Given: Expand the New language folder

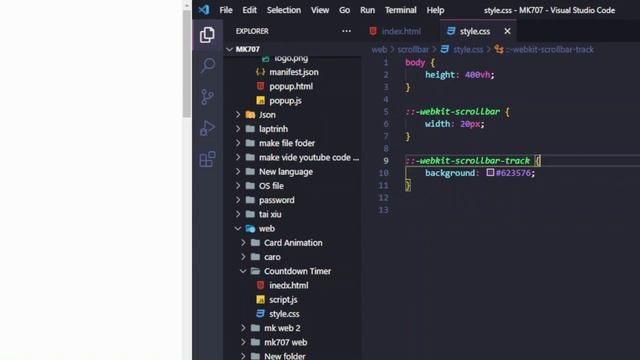Looking at the screenshot, I should tap(238, 171).
